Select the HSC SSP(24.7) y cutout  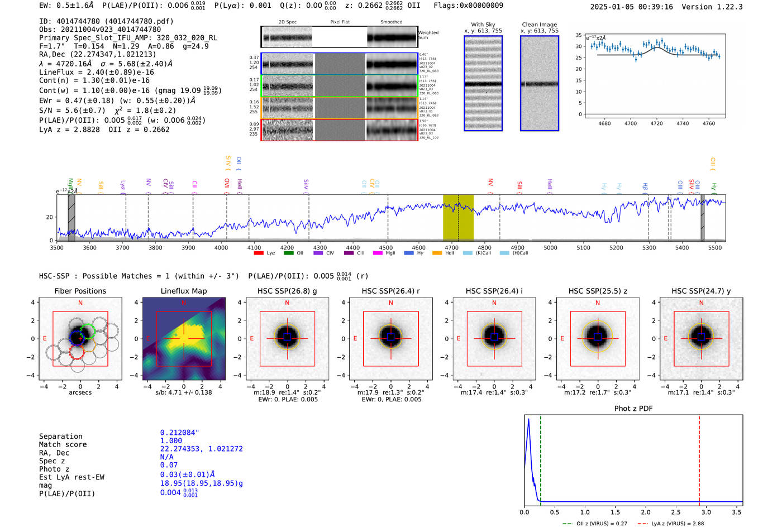click(702, 339)
